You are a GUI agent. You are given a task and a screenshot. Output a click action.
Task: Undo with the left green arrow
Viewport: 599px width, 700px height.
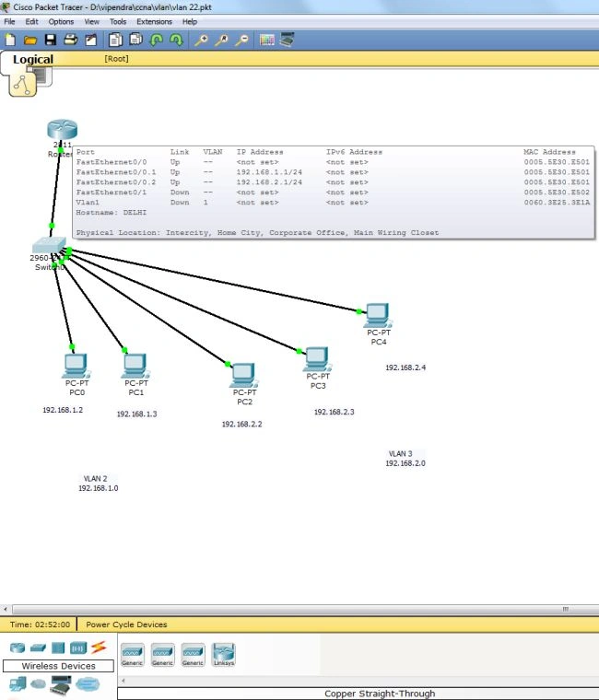pos(157,41)
